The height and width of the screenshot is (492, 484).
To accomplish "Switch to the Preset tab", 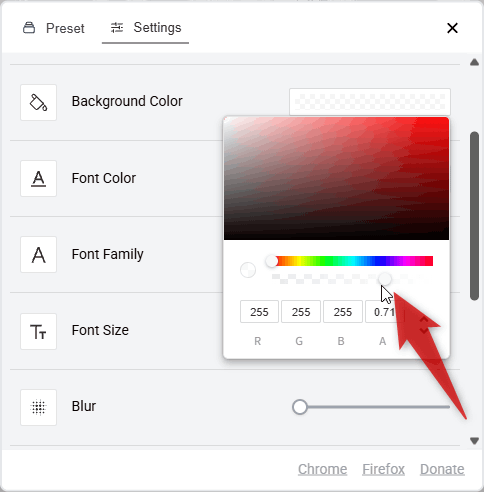I will click(x=53, y=28).
